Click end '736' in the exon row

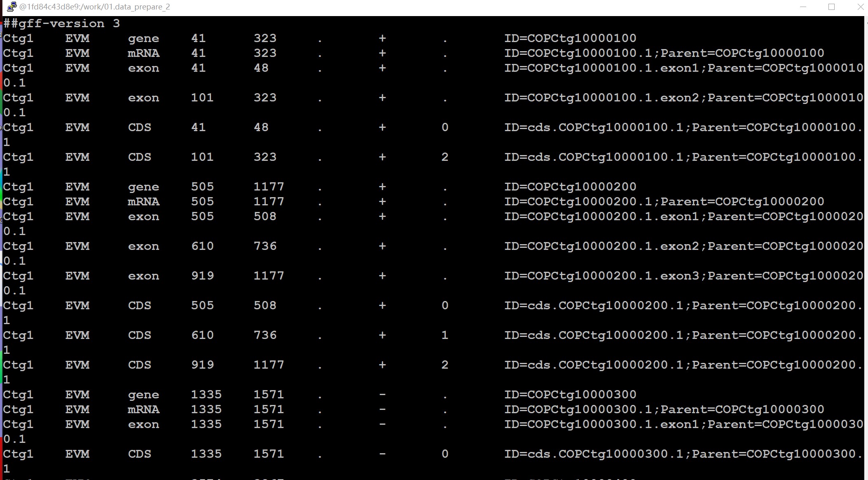point(265,246)
